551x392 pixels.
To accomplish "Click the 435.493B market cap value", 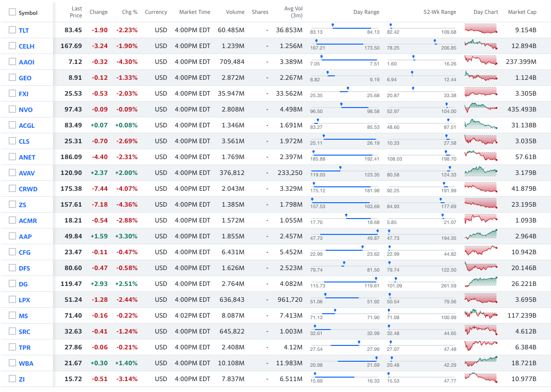I will tap(522, 110).
